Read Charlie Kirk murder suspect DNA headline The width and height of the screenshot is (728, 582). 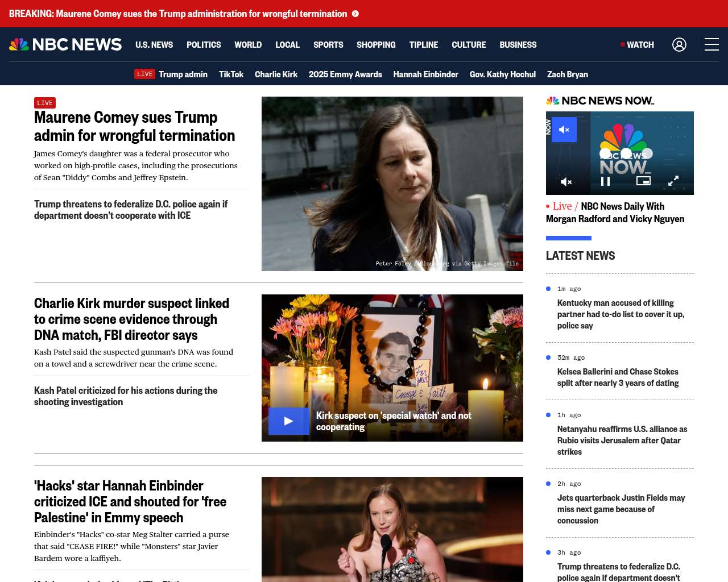tap(131, 319)
